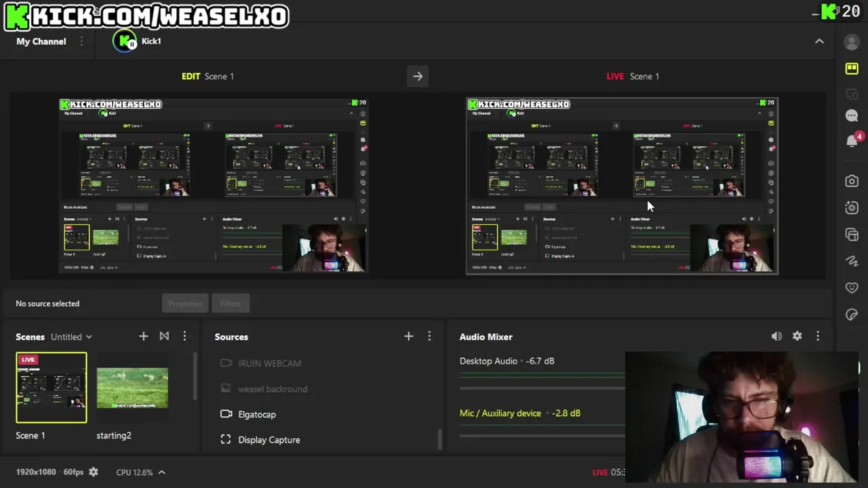The width and height of the screenshot is (868, 488).
Task: Open Scenes panel three-dot menu
Action: click(x=184, y=336)
